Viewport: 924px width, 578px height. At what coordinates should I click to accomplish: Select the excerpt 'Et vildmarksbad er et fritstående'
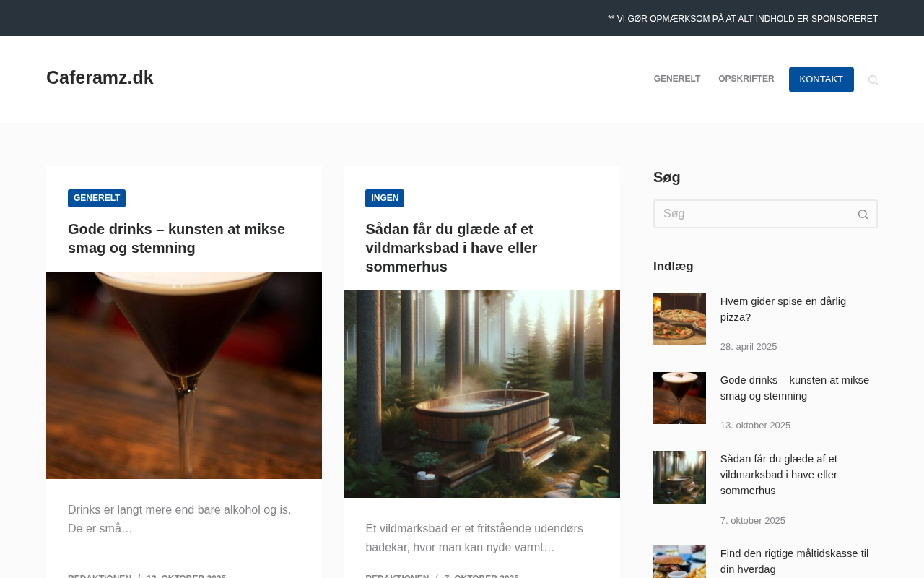click(x=474, y=538)
